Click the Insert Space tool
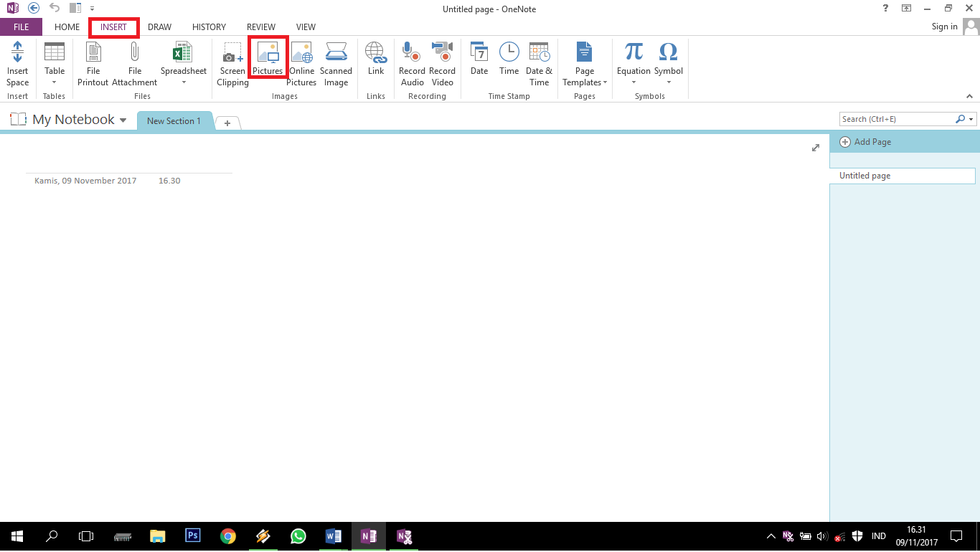The image size is (980, 552). (x=17, y=64)
